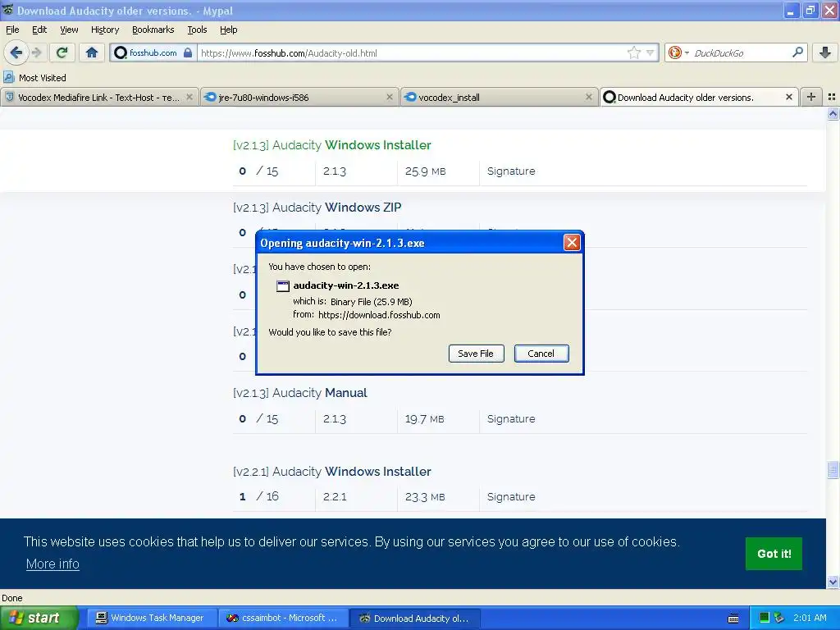Open the URL bar history dropdown arrow

point(650,52)
